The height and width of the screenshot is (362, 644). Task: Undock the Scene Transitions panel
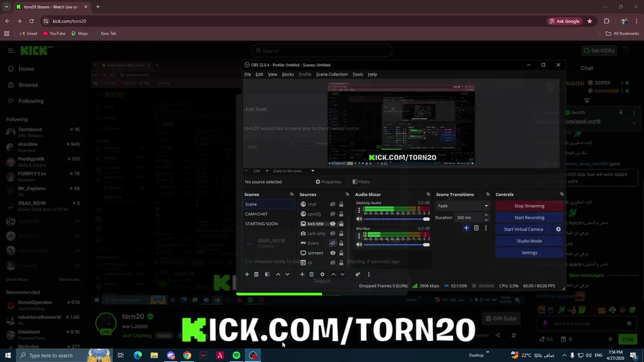(x=488, y=195)
